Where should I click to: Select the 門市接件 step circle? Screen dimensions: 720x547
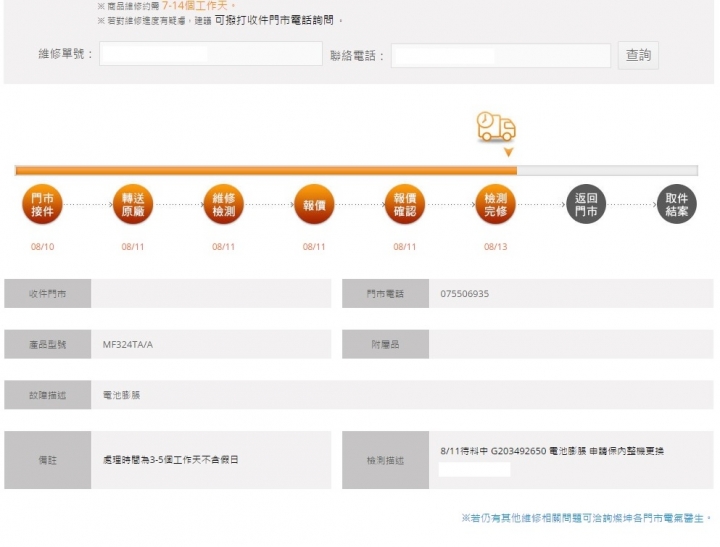42,204
